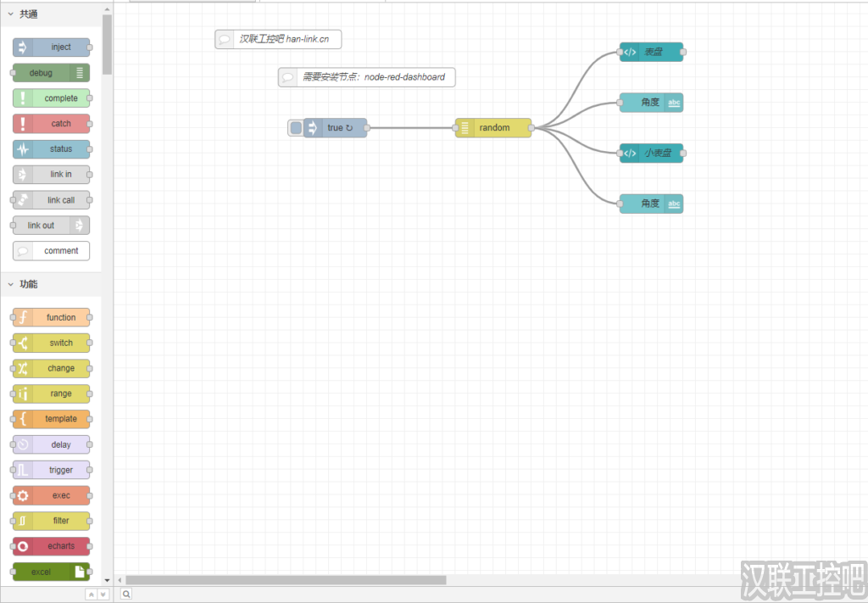
Task: Pick the catch node from the palette
Action: pos(52,124)
